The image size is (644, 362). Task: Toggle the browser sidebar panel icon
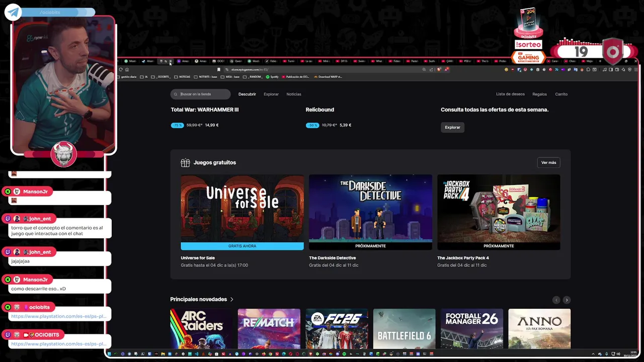[611, 69]
